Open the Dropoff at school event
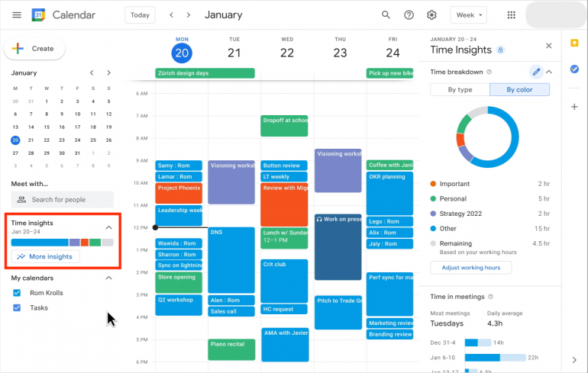The image size is (588, 373). [284, 126]
